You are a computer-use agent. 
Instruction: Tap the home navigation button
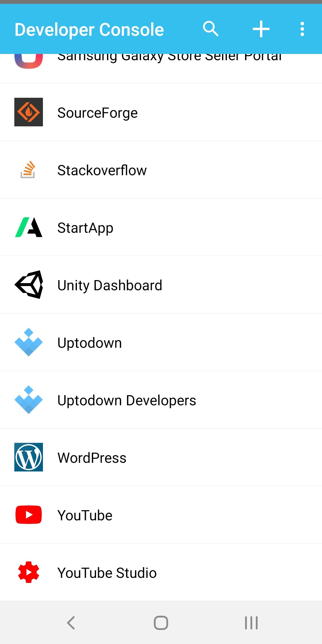click(161, 623)
